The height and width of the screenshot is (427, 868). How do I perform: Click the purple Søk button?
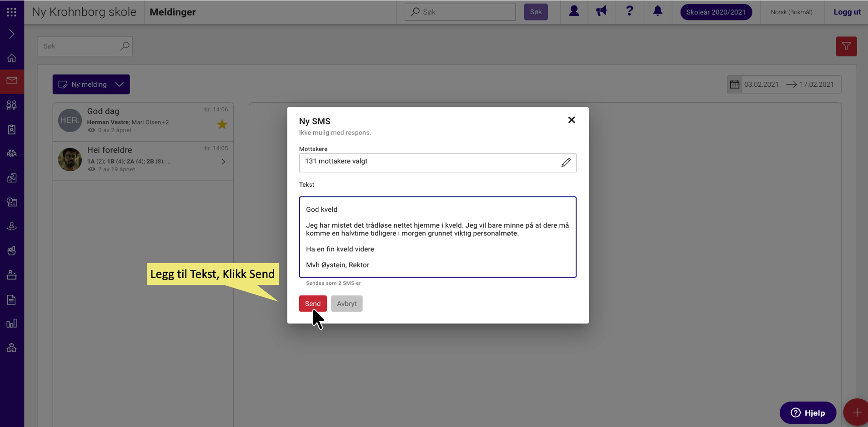(x=536, y=12)
